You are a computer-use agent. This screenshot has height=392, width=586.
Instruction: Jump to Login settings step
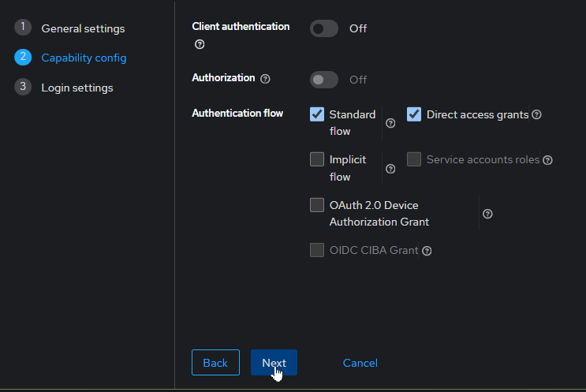tap(77, 88)
